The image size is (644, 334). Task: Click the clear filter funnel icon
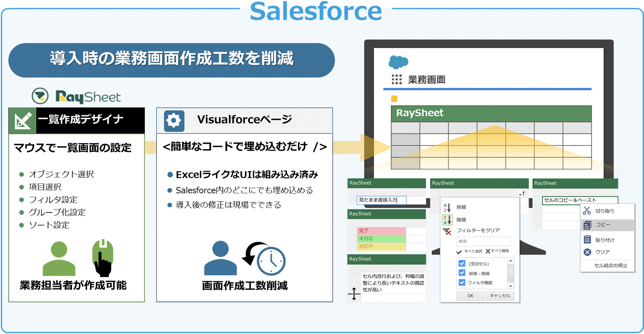(447, 231)
